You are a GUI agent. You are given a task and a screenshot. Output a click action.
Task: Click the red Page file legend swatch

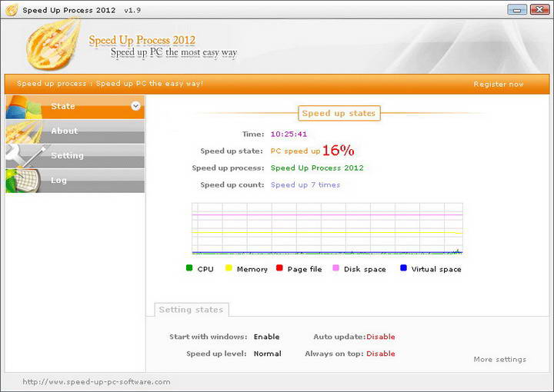pos(279,267)
